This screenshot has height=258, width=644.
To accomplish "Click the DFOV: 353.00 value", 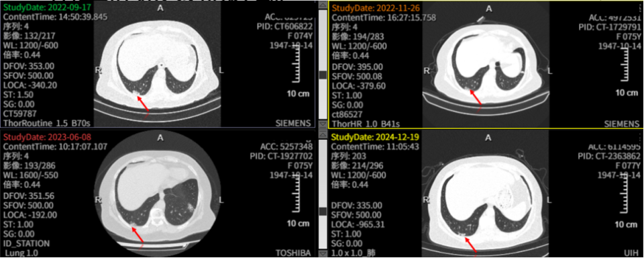I will 28,67.
